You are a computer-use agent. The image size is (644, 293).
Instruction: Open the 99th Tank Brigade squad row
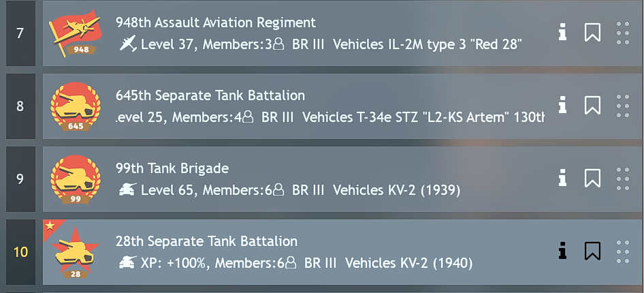click(342, 179)
